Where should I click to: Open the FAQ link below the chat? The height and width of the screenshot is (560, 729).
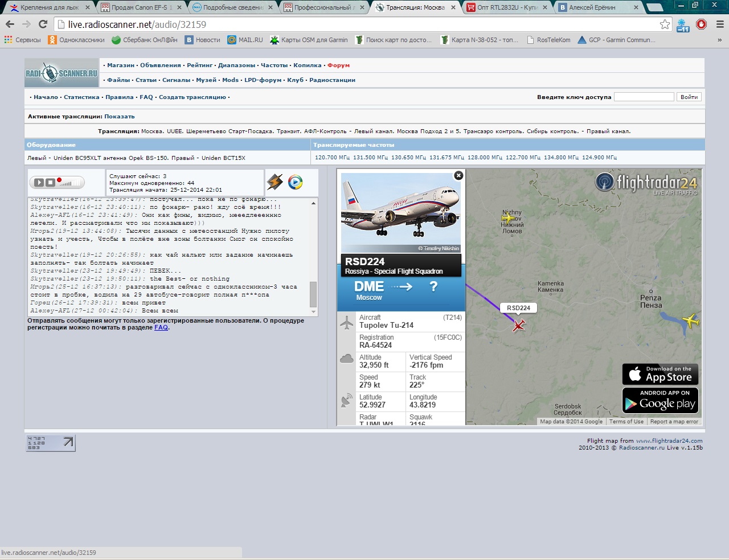click(161, 328)
